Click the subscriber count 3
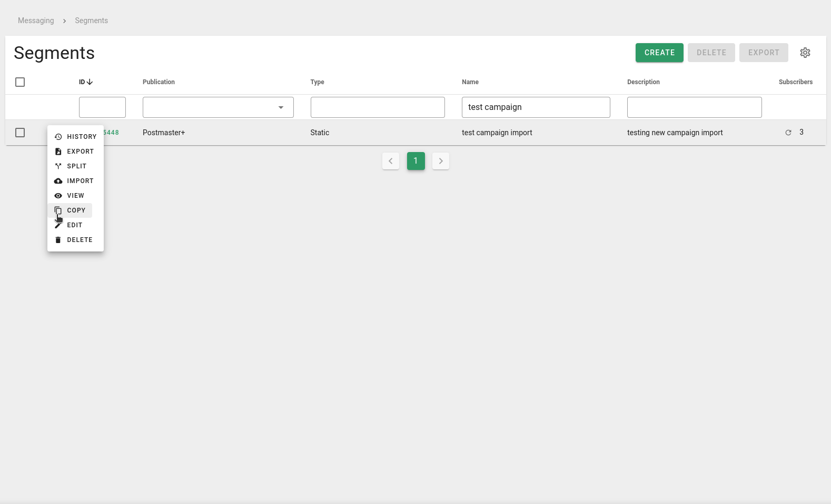Screen dimensions: 831x504 [x=802, y=132]
